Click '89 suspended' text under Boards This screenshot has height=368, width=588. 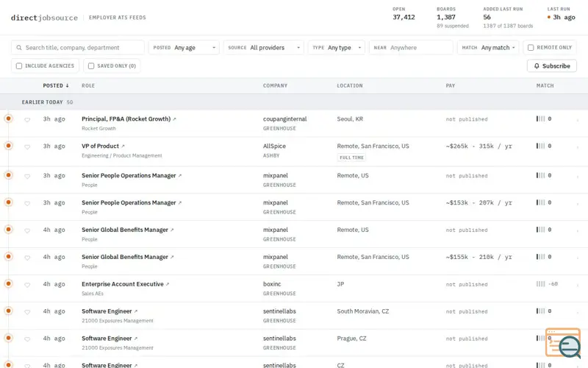(453, 26)
